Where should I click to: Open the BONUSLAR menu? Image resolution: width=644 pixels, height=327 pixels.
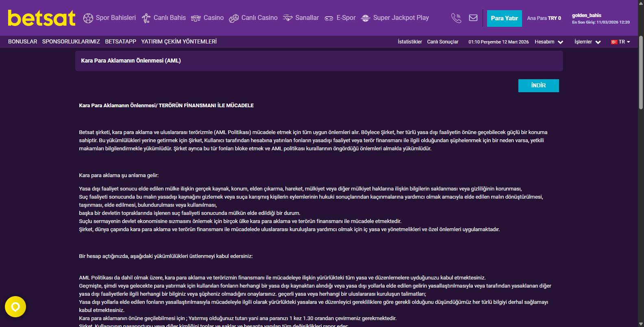coord(23,41)
